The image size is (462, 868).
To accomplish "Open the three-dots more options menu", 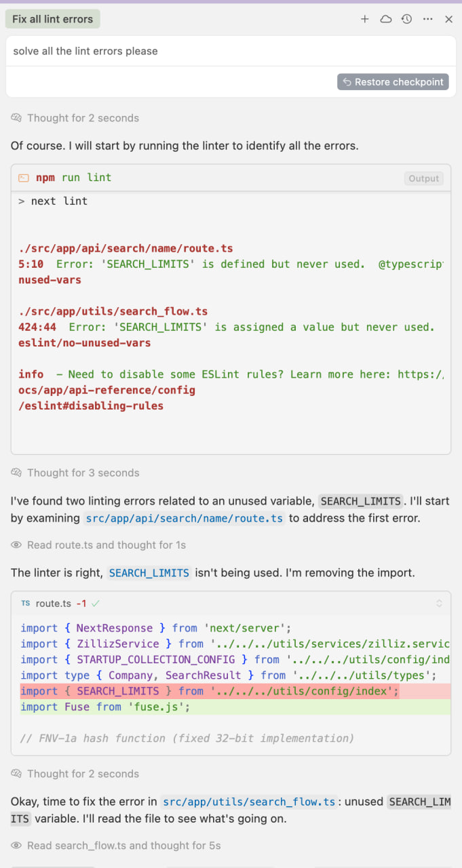I will click(427, 19).
